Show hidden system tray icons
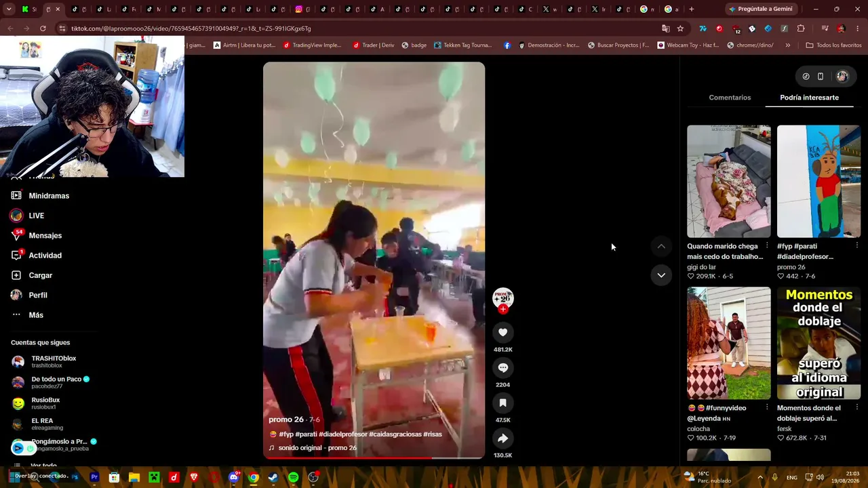 coord(759,477)
